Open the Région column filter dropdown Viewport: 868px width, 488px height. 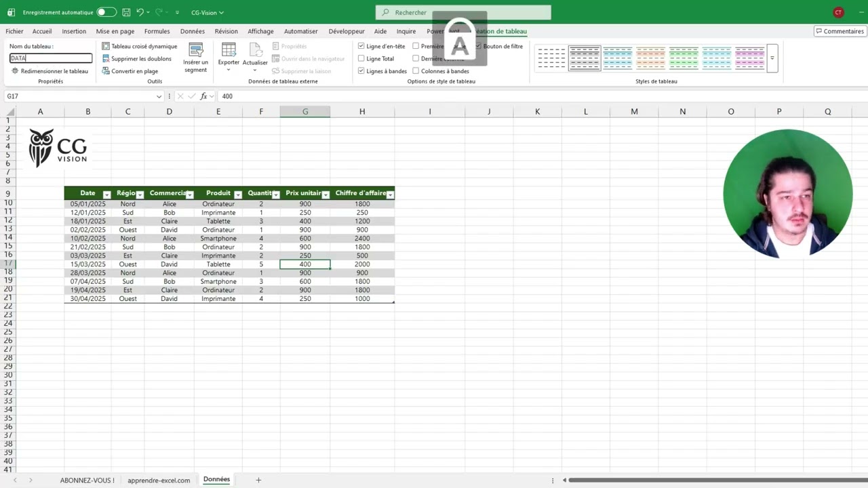click(140, 195)
